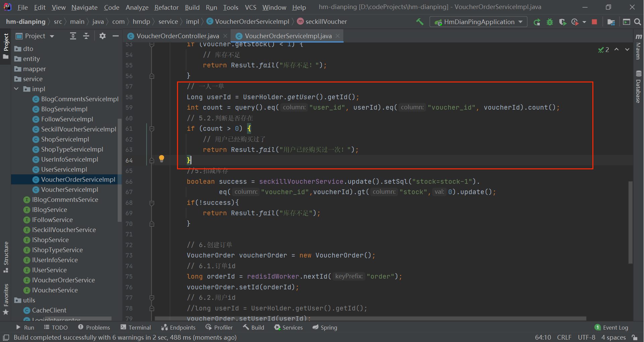The image size is (644, 342).
Task: Collapse all in Project panel
Action: pos(86,36)
